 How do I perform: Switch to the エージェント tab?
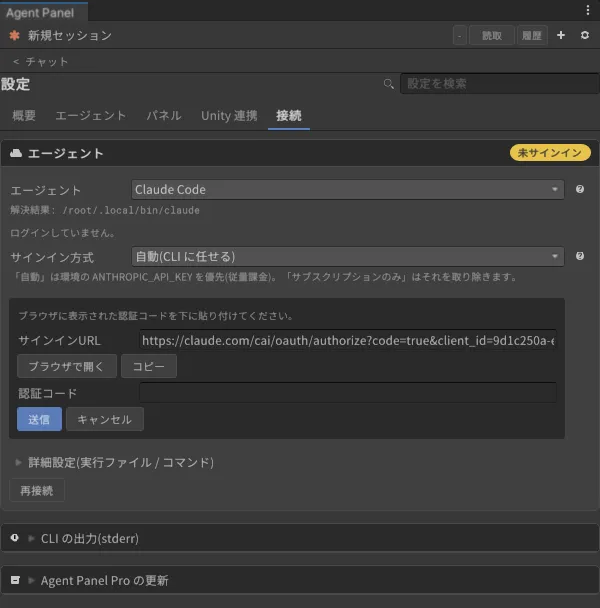[x=91, y=116]
